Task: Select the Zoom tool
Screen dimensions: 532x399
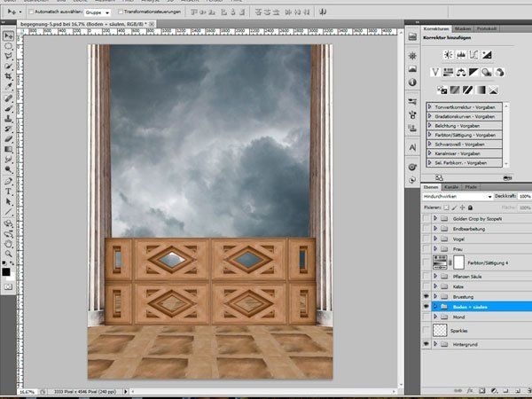Action: tap(9, 254)
